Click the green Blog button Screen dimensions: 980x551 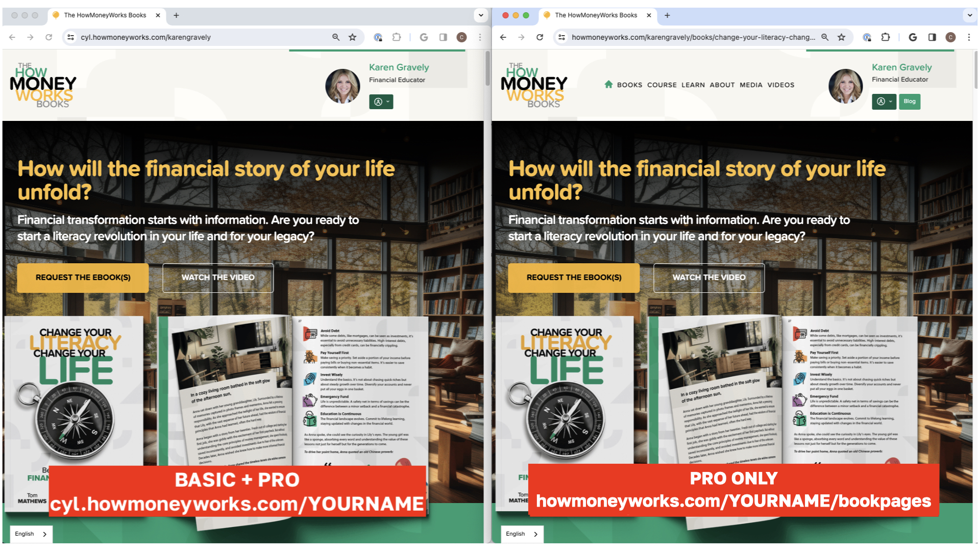click(x=910, y=101)
